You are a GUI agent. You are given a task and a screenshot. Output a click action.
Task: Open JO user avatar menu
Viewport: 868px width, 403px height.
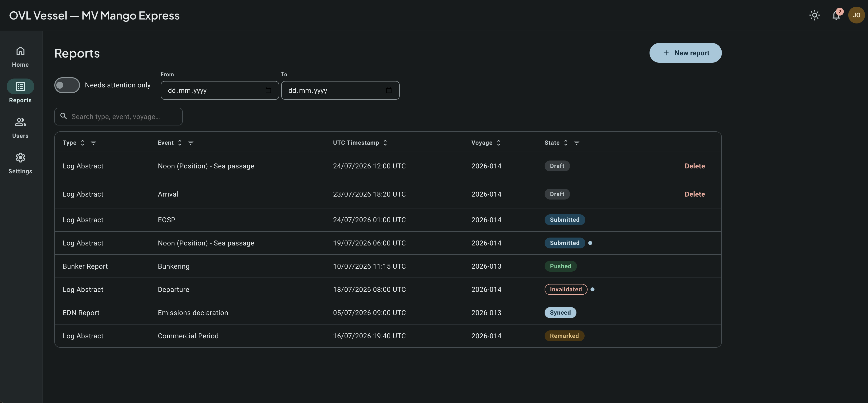pos(856,15)
